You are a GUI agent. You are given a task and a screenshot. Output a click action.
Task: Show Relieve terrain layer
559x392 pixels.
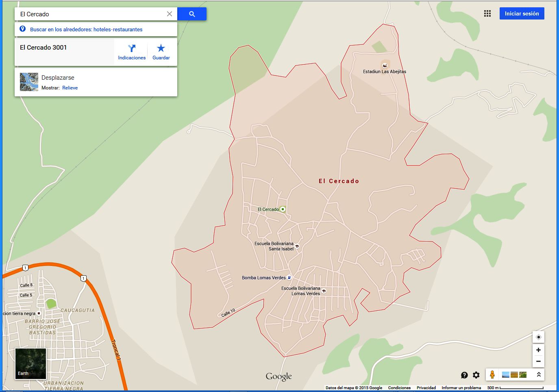[70, 88]
